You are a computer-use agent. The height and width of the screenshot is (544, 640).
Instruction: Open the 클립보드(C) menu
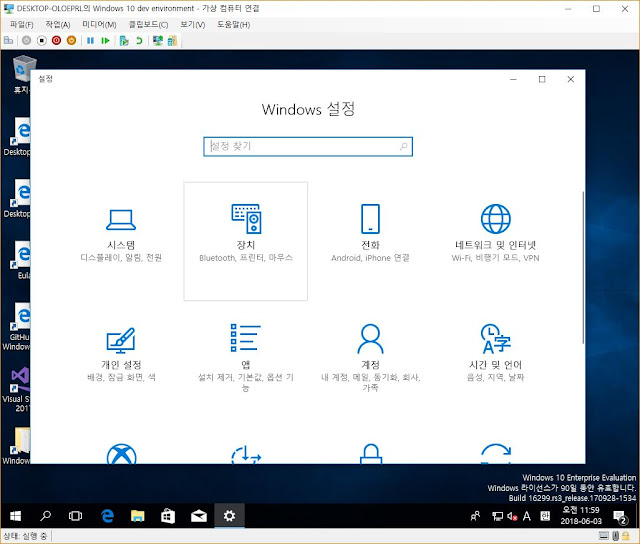(148, 24)
